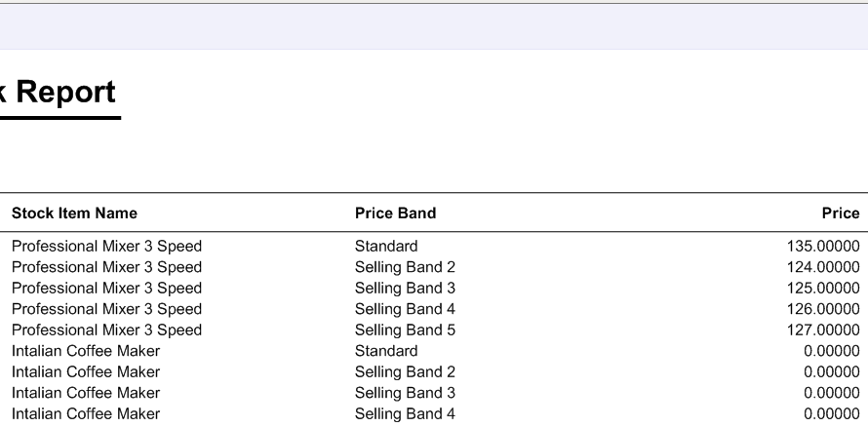Select the Report title heading text
This screenshot has width=868, height=427.
tap(58, 92)
